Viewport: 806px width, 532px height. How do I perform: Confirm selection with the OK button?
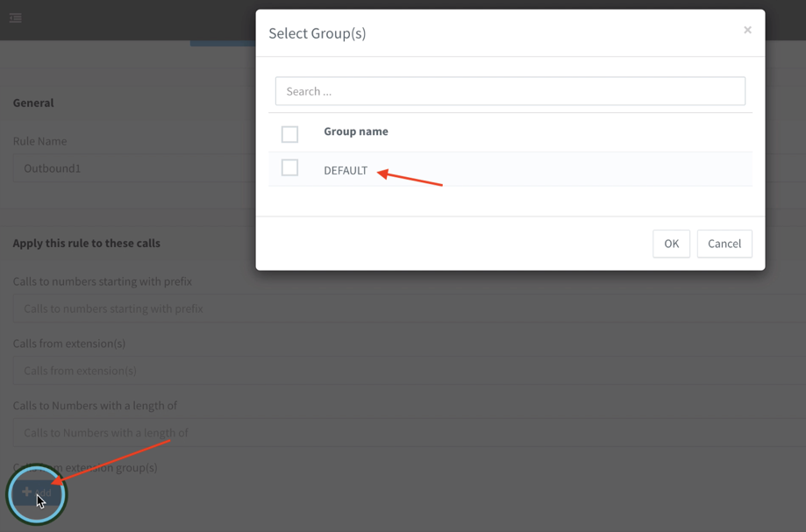(671, 244)
